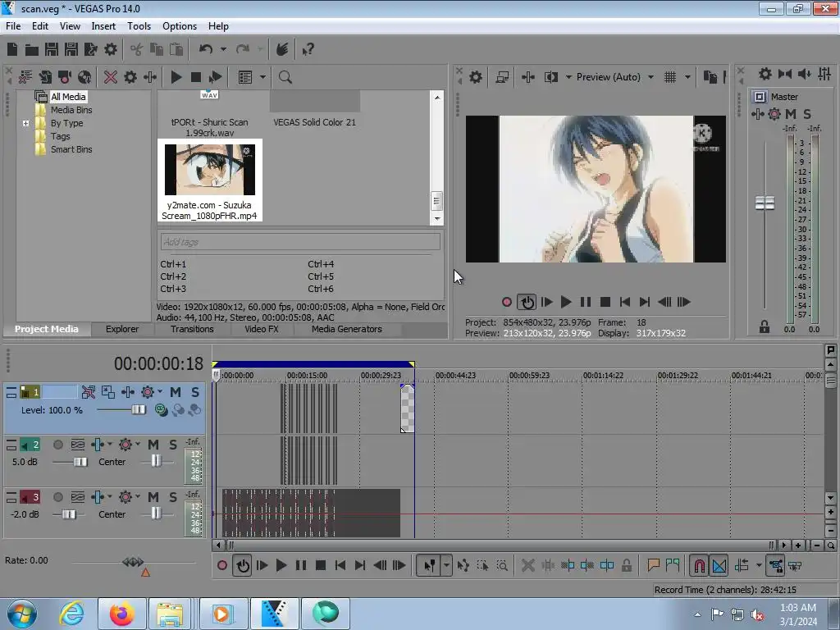Click Play in timeline transport bar
The height and width of the screenshot is (630, 840).
[281, 566]
